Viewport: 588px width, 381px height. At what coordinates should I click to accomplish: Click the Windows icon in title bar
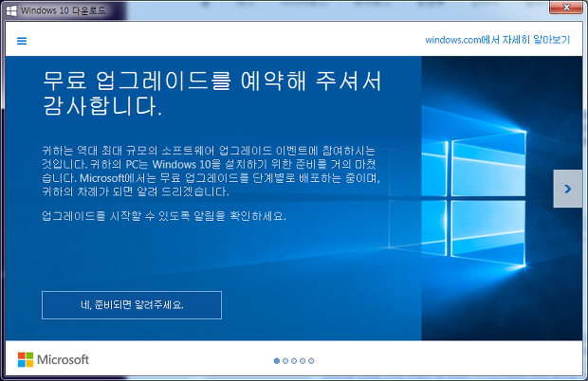tap(11, 10)
